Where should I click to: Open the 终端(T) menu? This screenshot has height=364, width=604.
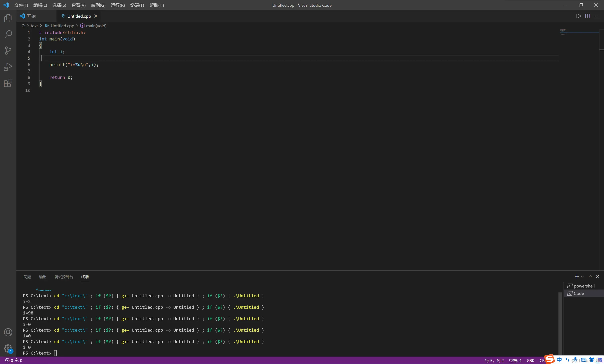point(137,5)
